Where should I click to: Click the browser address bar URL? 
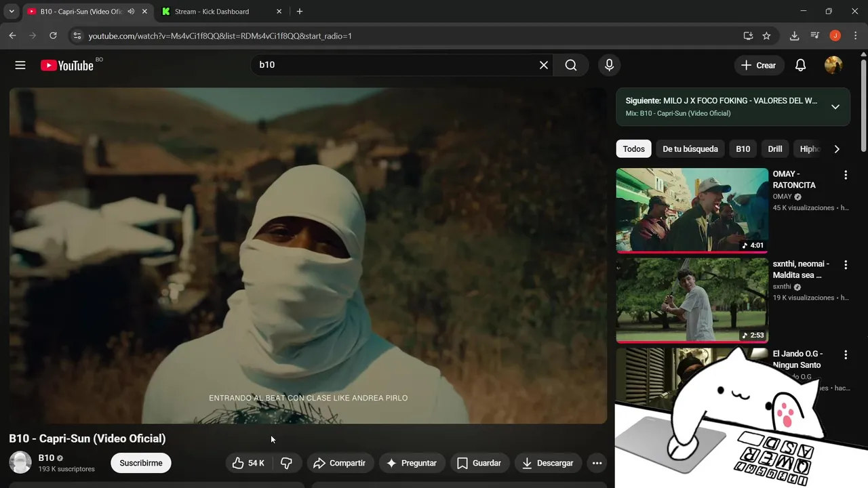tap(220, 36)
